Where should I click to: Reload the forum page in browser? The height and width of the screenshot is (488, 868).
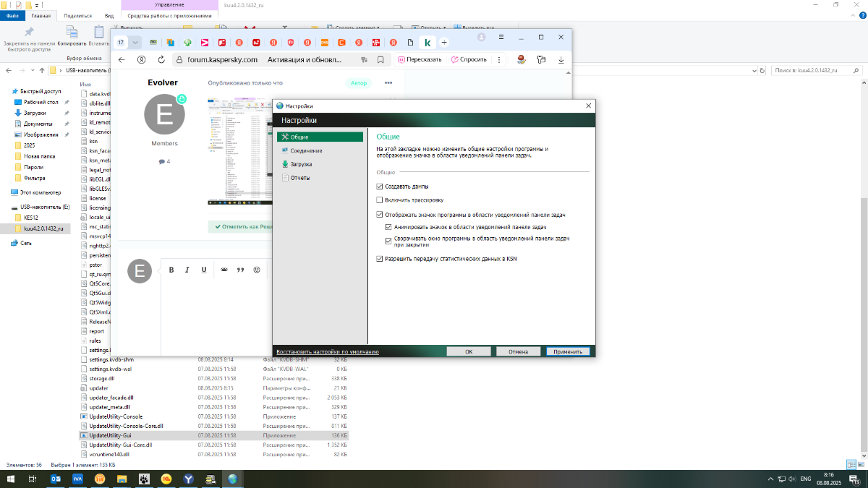pos(161,60)
